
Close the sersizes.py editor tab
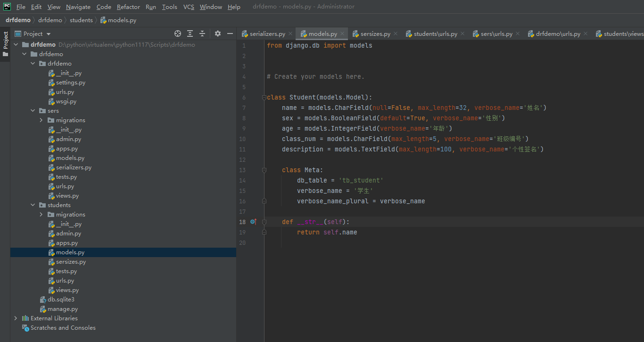(x=396, y=33)
